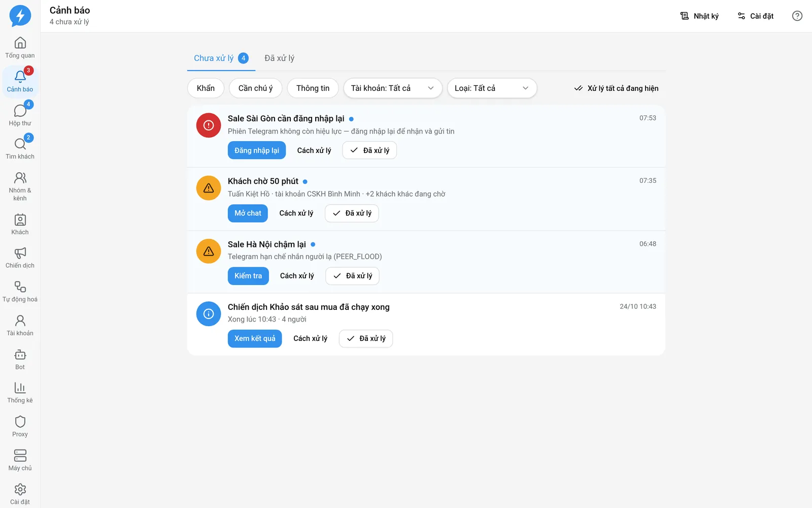Open Tìm khách search in sidebar
The image size is (812, 508).
pyautogui.click(x=20, y=149)
